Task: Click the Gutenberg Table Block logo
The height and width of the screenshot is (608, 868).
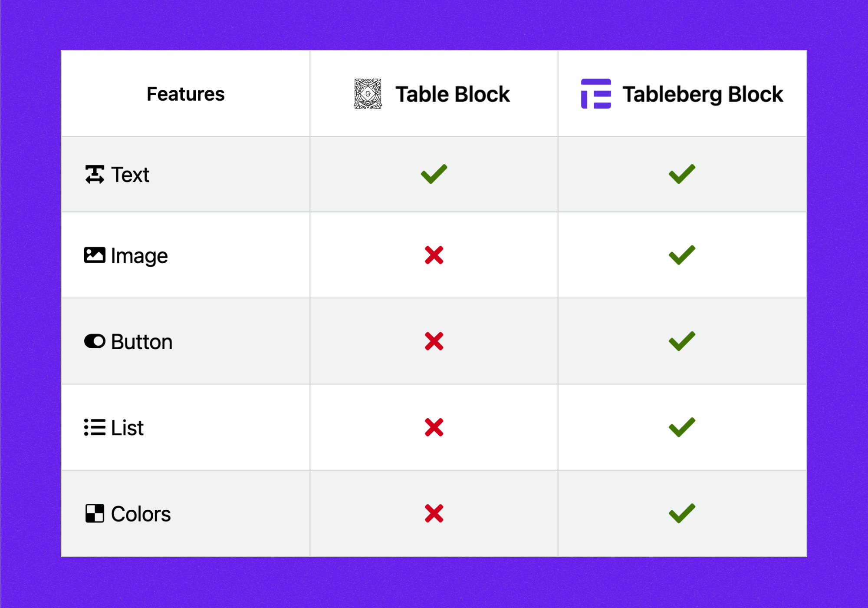Action: click(368, 94)
